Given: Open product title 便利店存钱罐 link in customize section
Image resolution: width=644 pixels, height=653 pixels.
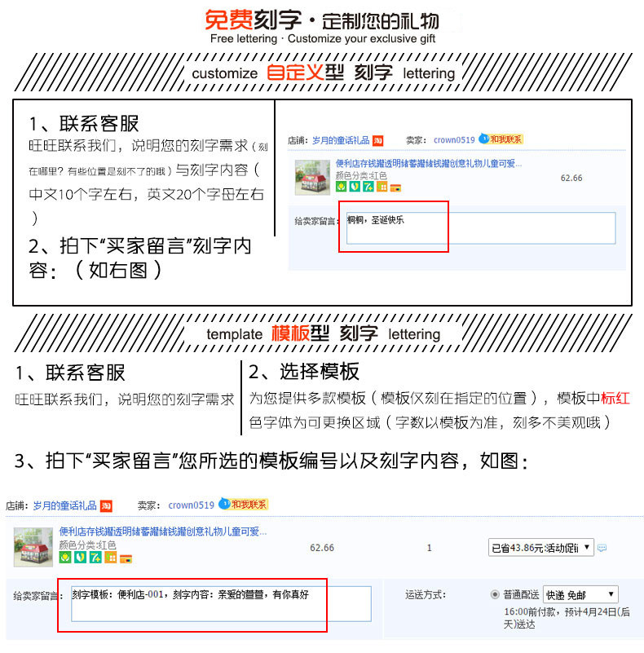Looking at the screenshot, I should (429, 163).
